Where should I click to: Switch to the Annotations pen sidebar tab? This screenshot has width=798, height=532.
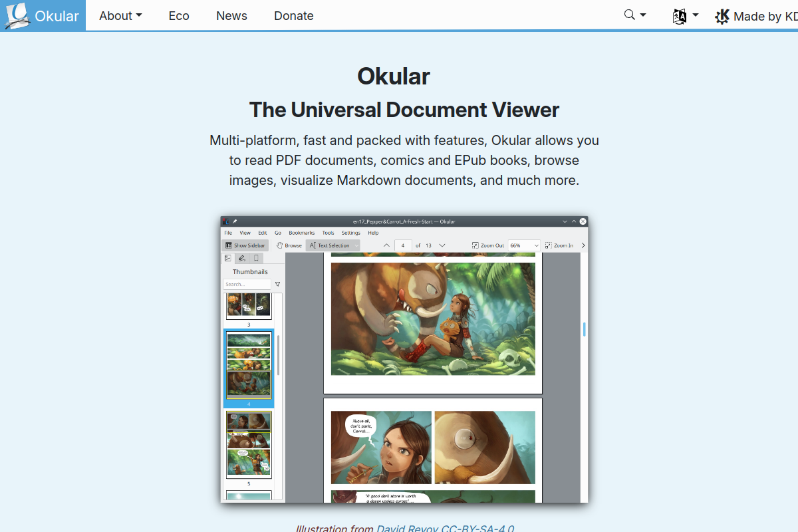[x=242, y=258]
